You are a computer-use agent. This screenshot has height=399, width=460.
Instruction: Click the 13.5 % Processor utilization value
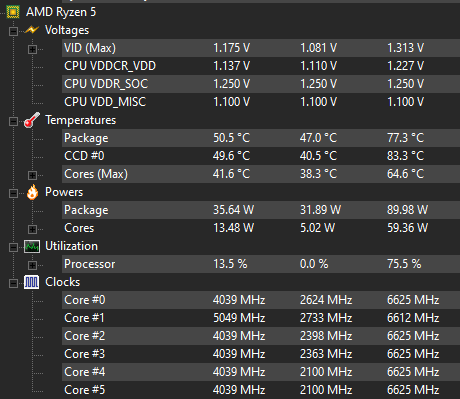230,264
